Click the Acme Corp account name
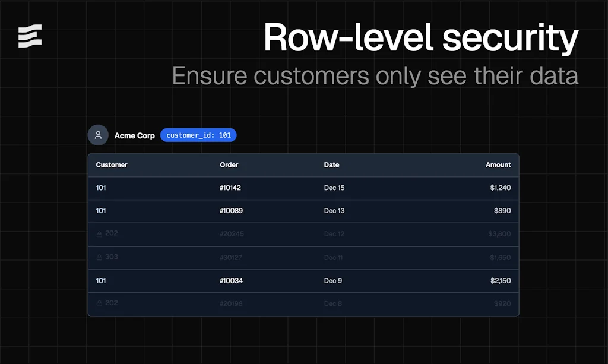 pyautogui.click(x=134, y=135)
